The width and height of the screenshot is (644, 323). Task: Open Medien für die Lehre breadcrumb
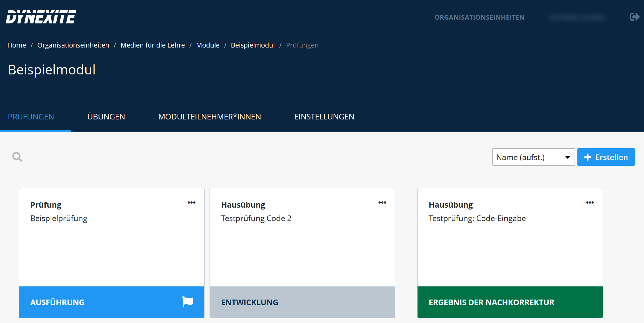tap(153, 45)
